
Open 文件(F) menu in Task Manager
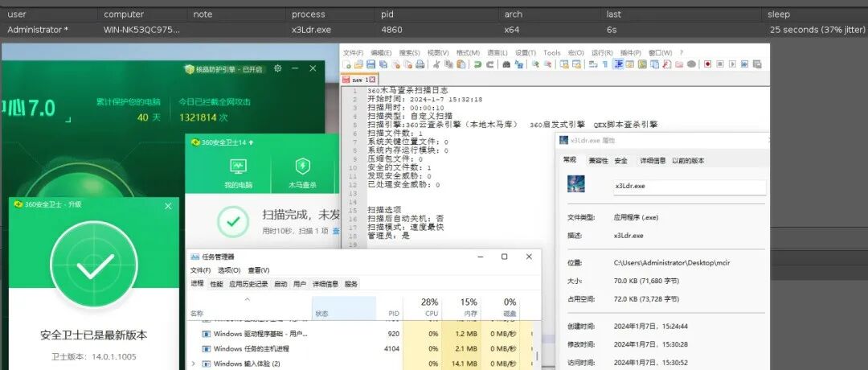200,270
